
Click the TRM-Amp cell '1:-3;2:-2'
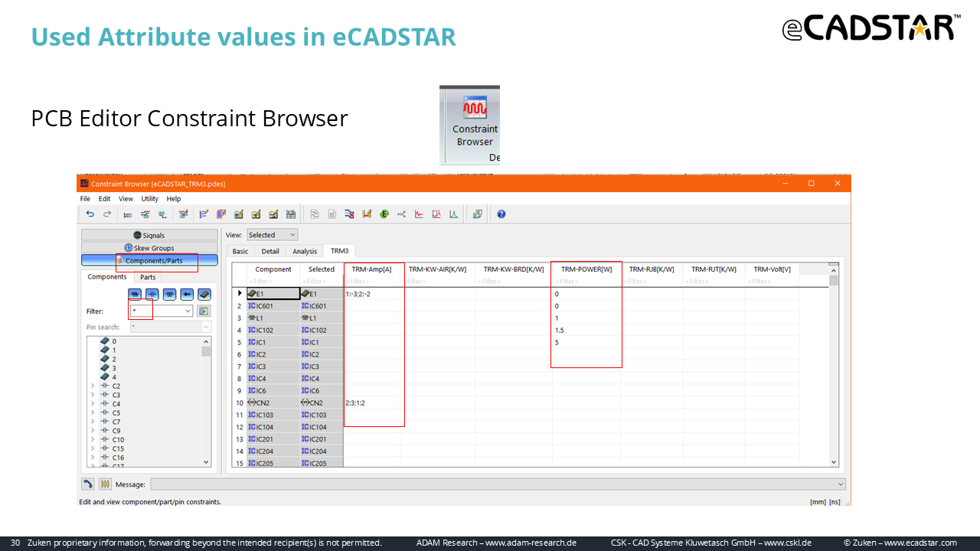372,294
